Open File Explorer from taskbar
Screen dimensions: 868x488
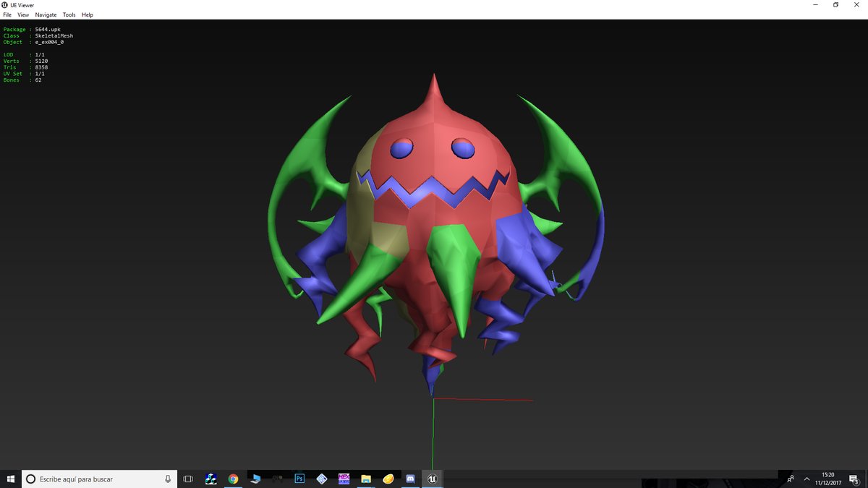coord(366,479)
